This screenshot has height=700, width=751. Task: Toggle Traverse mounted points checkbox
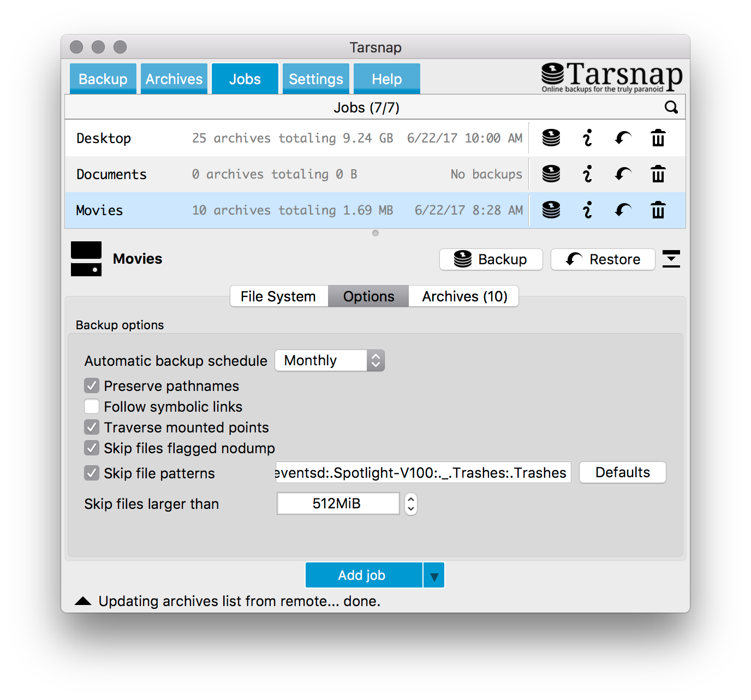[x=92, y=427]
